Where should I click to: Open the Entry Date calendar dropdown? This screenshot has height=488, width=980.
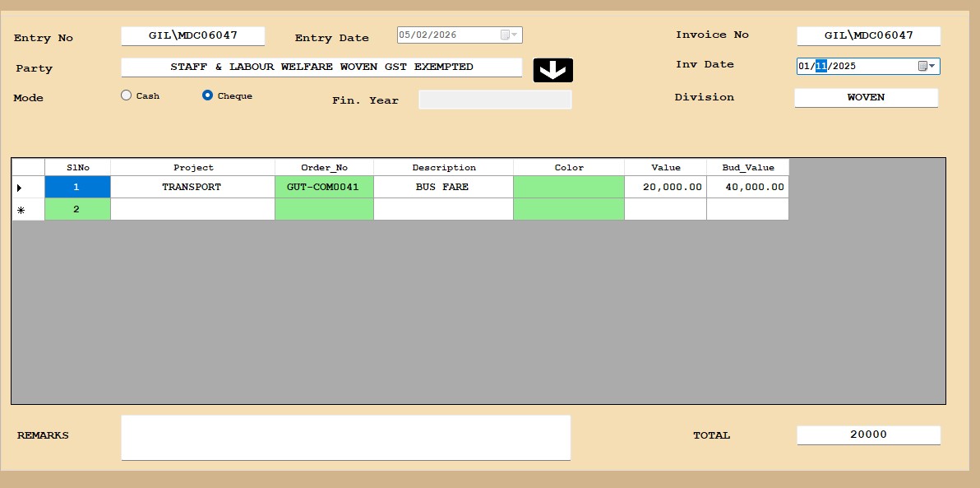pyautogui.click(x=510, y=35)
